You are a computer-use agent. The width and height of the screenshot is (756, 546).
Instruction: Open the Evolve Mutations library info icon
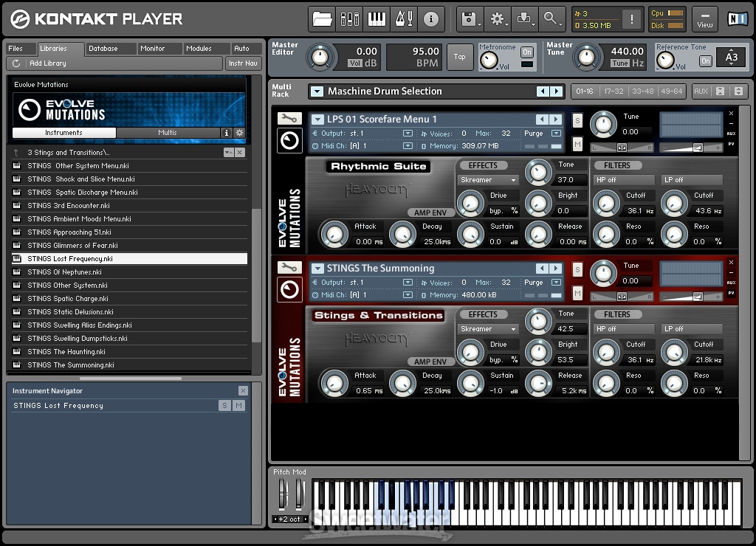pos(226,133)
